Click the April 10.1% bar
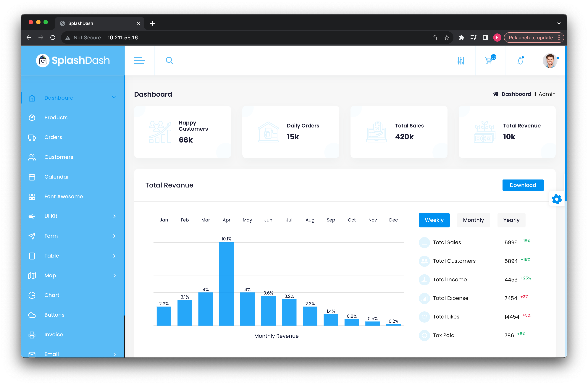This screenshot has height=385, width=588. click(226, 284)
